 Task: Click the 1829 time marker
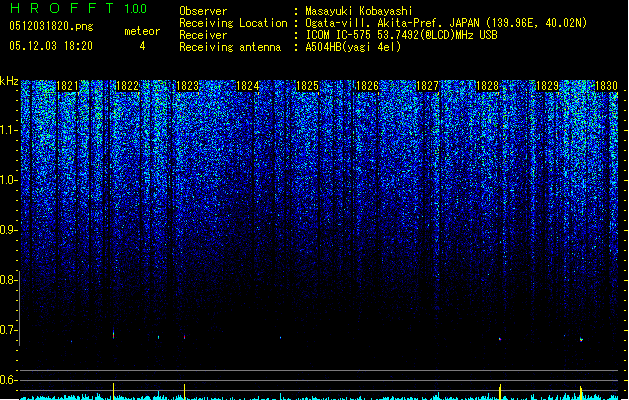pos(548,86)
